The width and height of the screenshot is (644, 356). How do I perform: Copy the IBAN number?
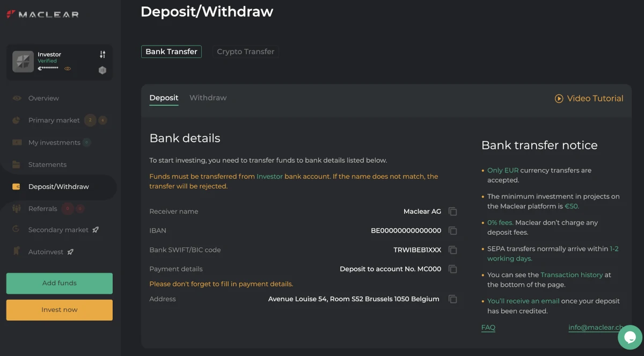tap(452, 231)
